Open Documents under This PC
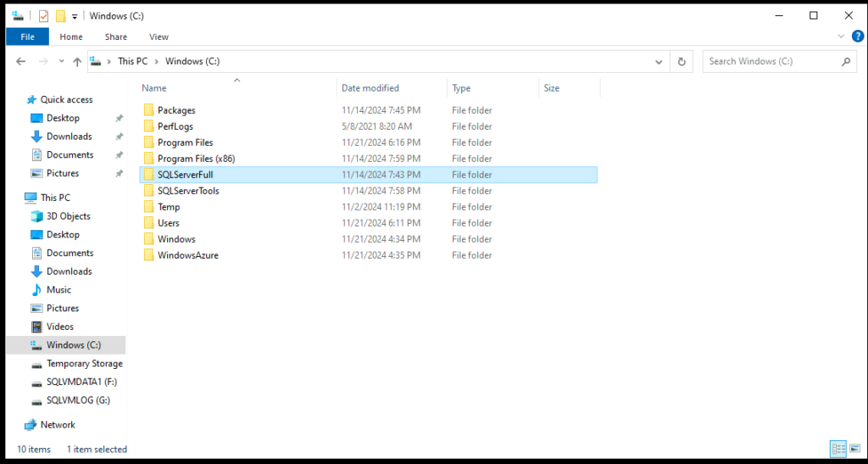The image size is (868, 464). click(70, 253)
